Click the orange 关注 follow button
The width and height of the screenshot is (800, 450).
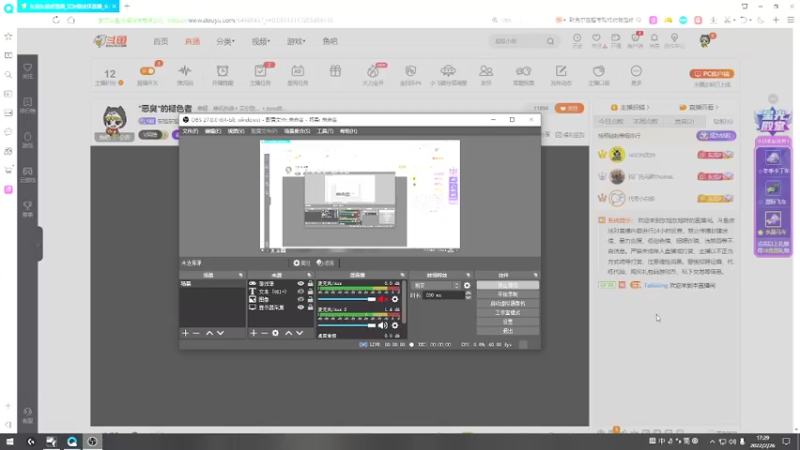pos(569,109)
